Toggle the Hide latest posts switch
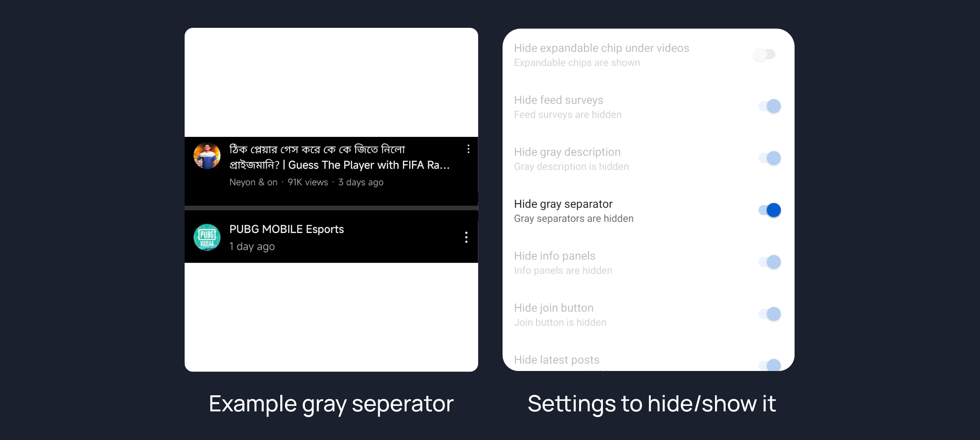 click(769, 365)
